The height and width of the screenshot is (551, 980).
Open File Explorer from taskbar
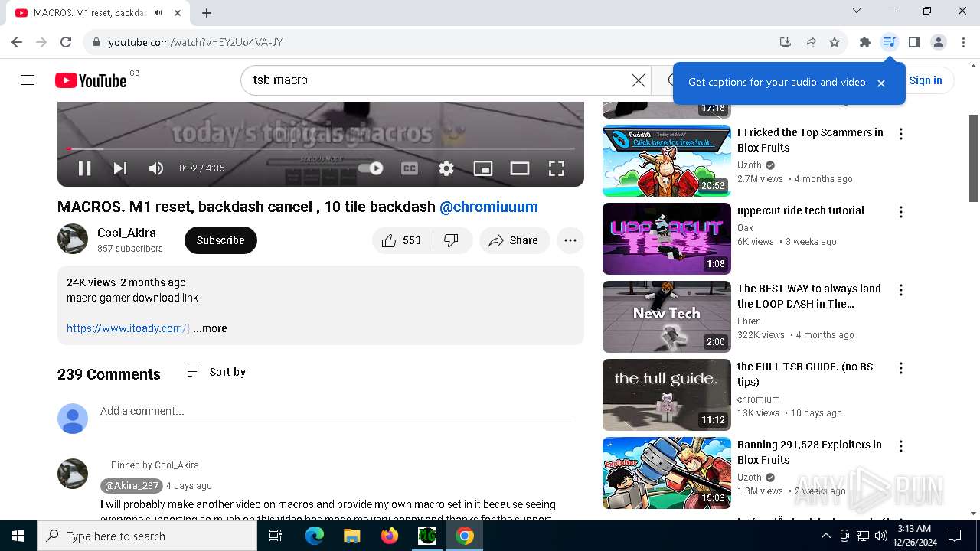[x=352, y=536]
